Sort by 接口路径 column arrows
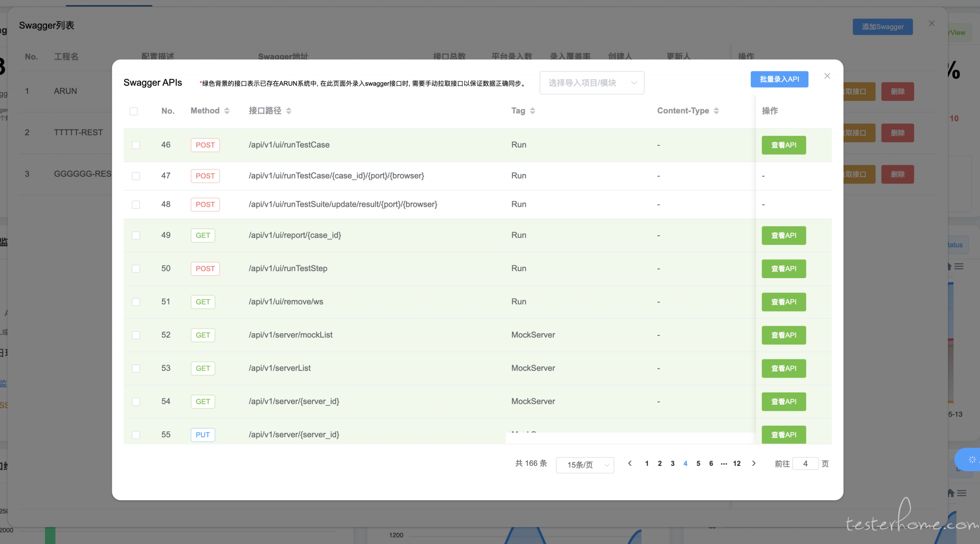The image size is (980, 544). [x=288, y=111]
